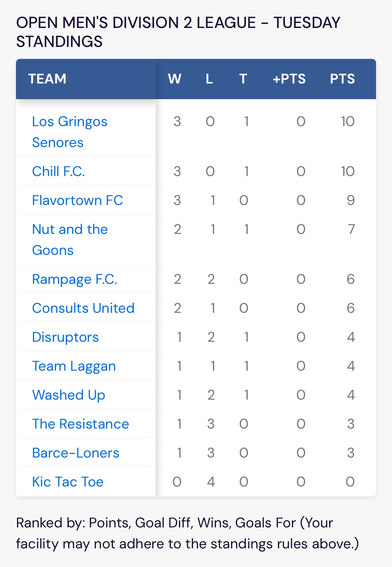Open the Los Gringos Senores team link
Image resolution: width=392 pixels, height=567 pixels.
69,132
